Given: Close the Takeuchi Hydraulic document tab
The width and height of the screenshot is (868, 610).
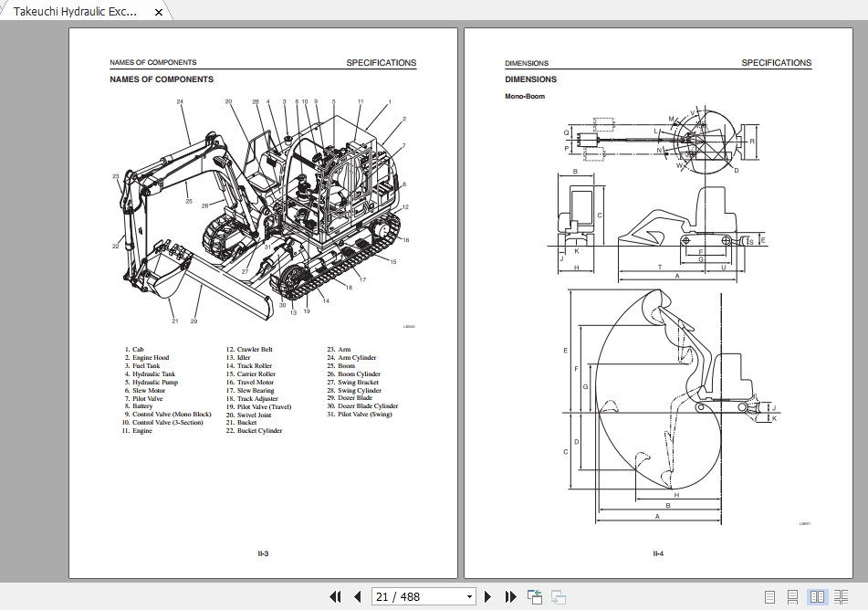Looking at the screenshot, I should [159, 12].
